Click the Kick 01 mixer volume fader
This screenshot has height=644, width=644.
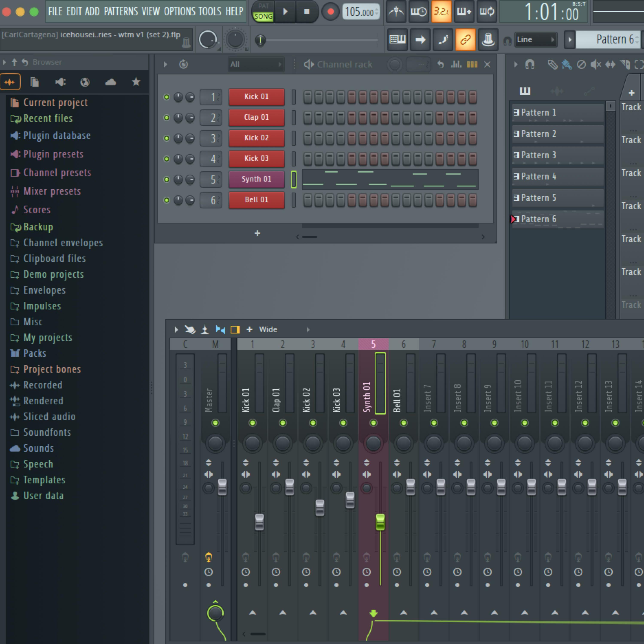coord(259,522)
